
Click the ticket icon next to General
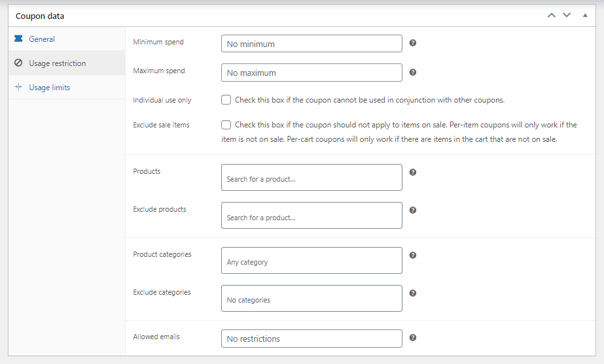(x=18, y=39)
